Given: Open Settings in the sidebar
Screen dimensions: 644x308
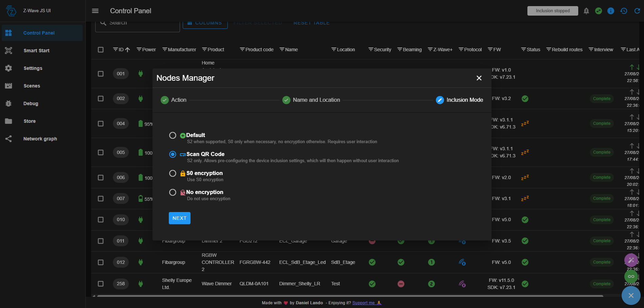Looking at the screenshot, I should [33, 68].
